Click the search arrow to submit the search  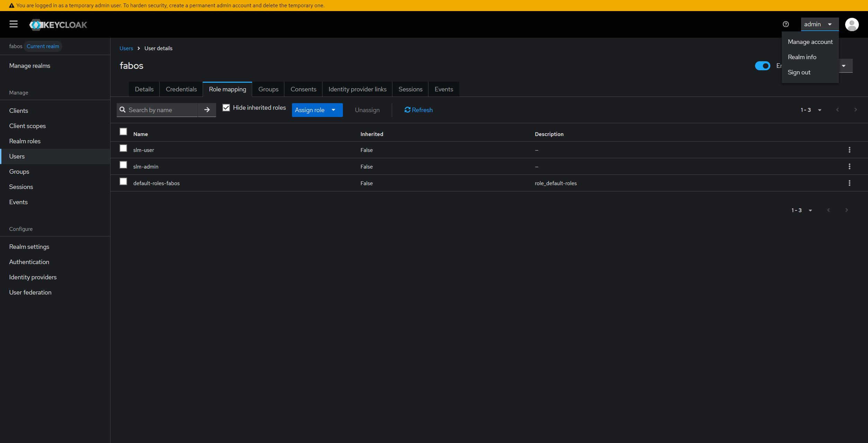pos(207,110)
